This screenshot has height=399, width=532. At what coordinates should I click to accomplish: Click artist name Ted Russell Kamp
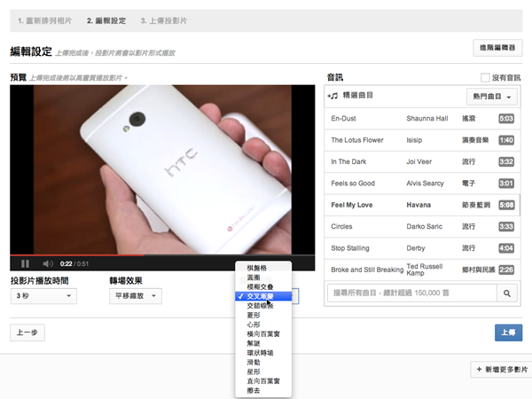pyautogui.click(x=425, y=270)
